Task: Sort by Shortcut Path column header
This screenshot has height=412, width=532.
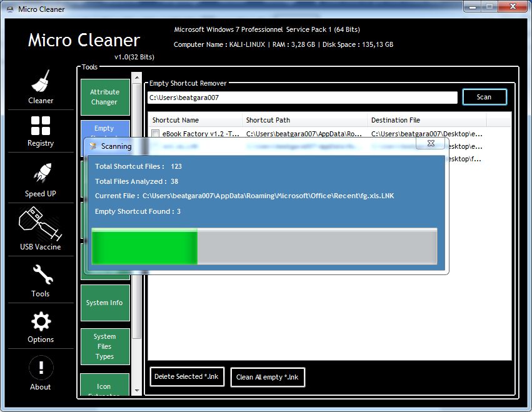Action: click(304, 120)
